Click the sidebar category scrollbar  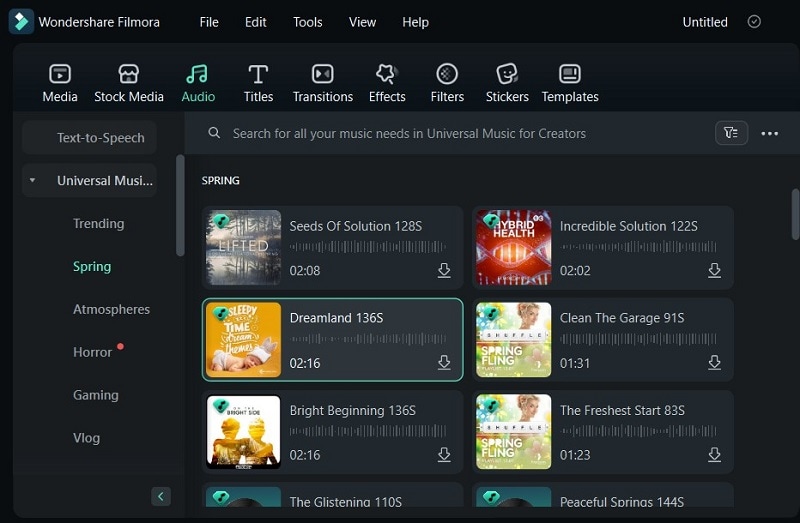180,205
